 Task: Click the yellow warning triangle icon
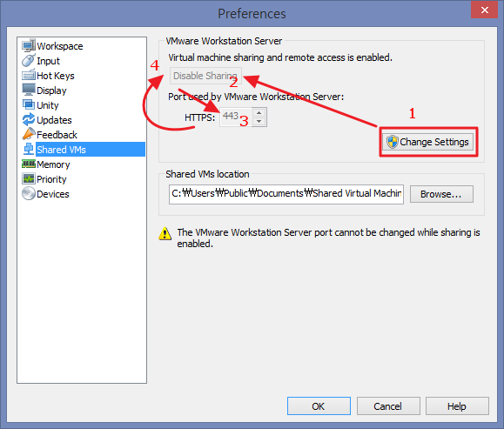165,233
